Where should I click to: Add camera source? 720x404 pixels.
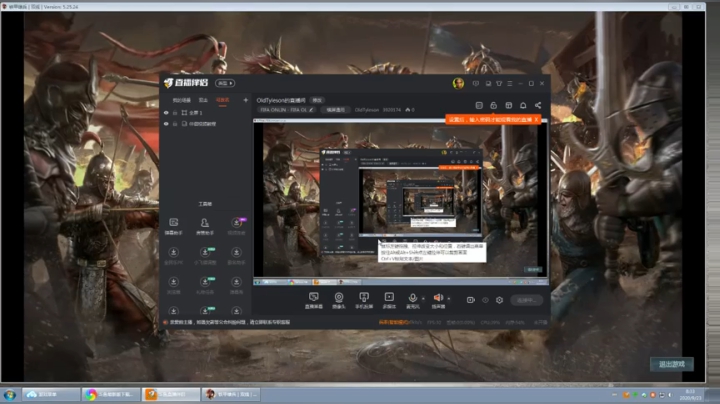pos(339,300)
